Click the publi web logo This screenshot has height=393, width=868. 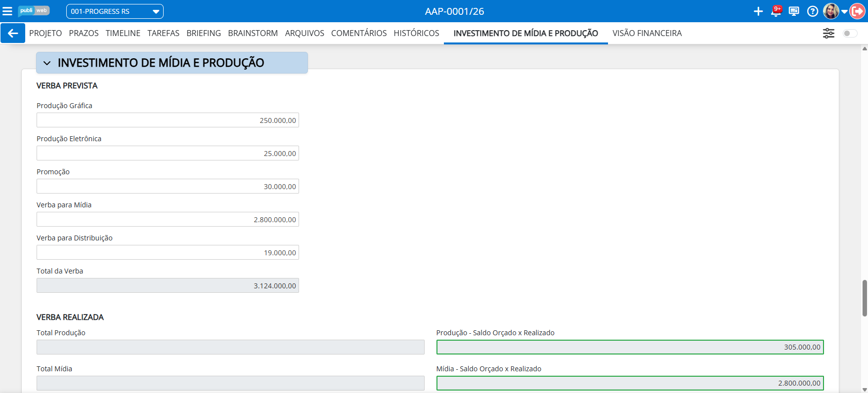point(34,11)
